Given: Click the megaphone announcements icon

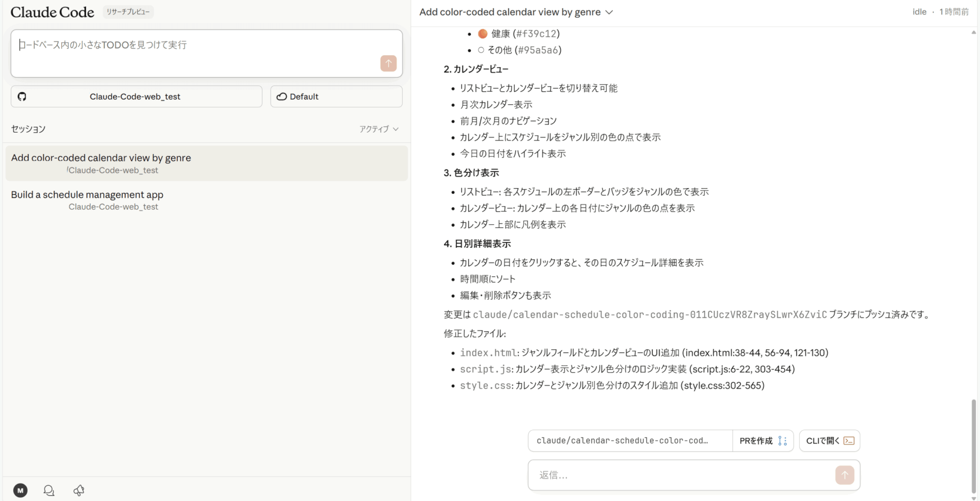Looking at the screenshot, I should (79, 490).
